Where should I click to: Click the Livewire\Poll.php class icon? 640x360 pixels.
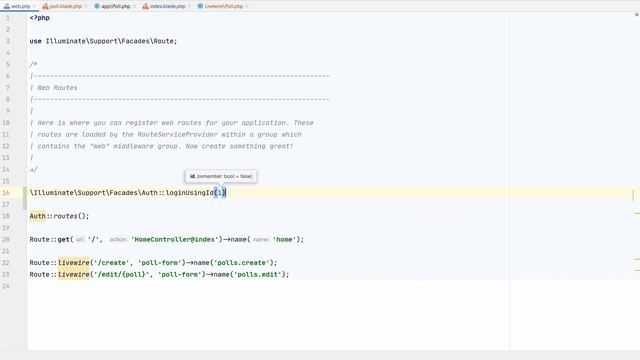pos(200,6)
